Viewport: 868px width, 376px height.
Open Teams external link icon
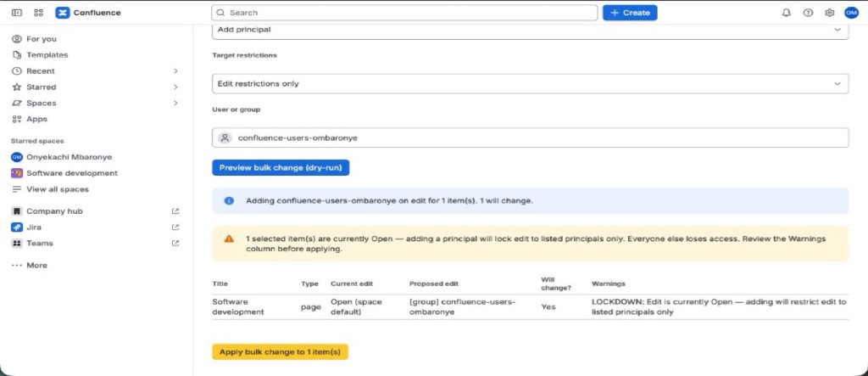click(x=175, y=244)
